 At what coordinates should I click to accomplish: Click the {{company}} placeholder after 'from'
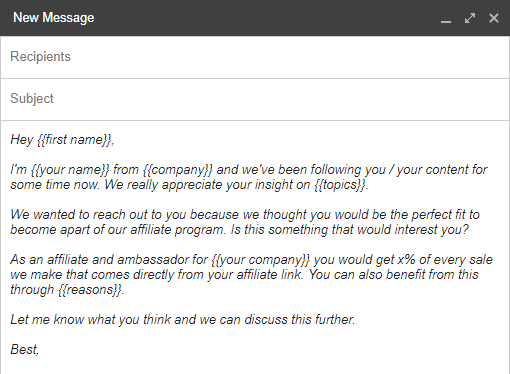click(x=178, y=170)
